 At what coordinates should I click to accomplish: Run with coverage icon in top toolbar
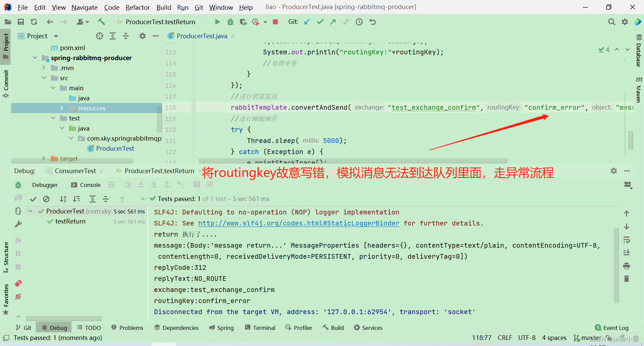click(x=243, y=22)
